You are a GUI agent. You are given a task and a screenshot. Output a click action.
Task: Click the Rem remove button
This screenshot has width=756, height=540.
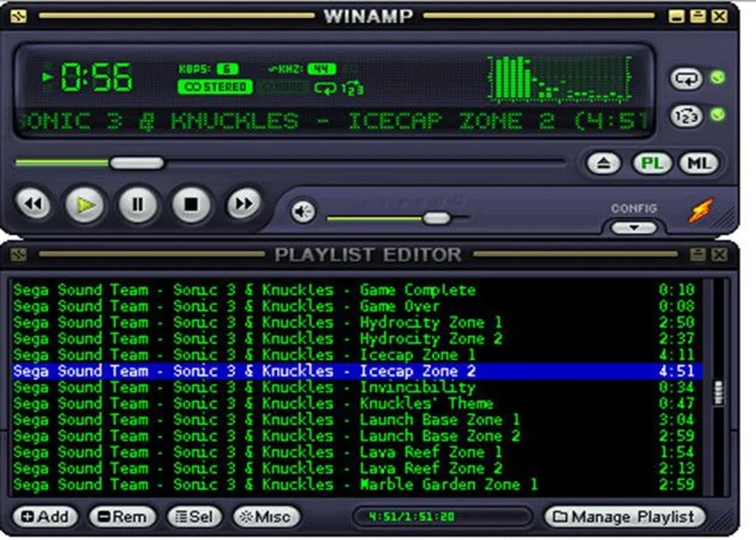pos(122,516)
